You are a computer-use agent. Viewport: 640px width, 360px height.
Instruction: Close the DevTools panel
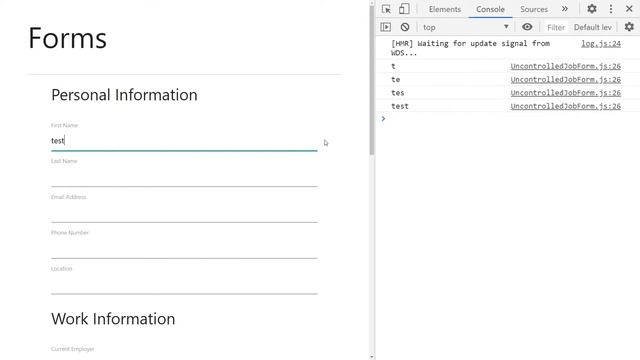click(629, 9)
